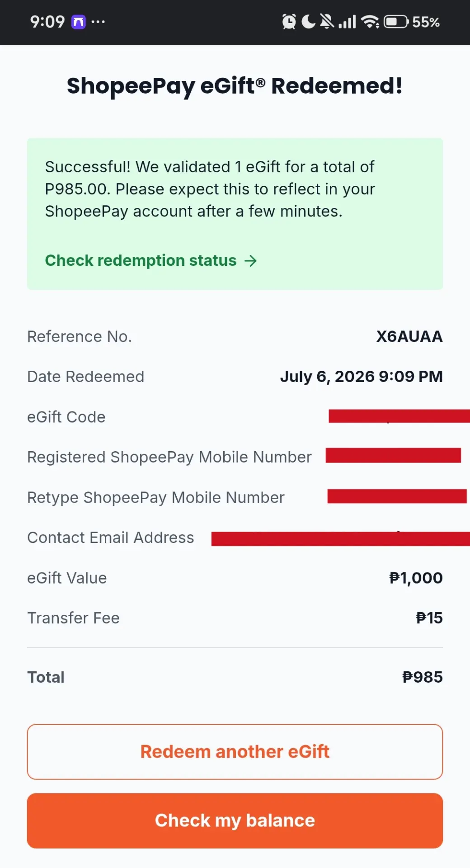This screenshot has height=868, width=470.
Task: Tap the do-not-disturb moon icon
Action: [x=308, y=21]
